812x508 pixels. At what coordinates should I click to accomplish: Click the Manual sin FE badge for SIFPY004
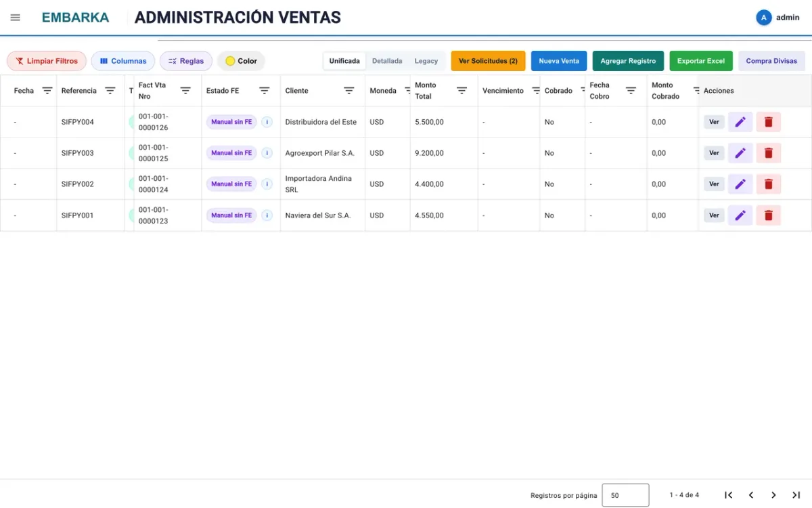pos(231,122)
